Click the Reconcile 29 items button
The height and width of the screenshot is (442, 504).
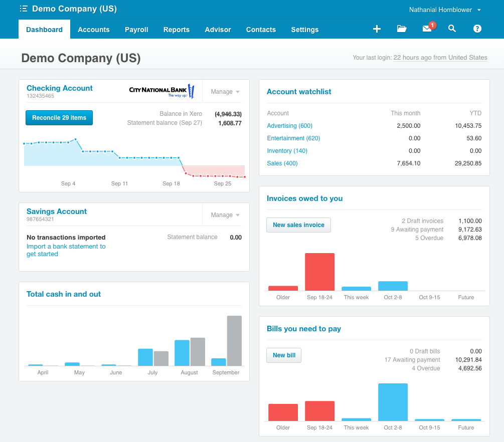[x=59, y=118]
